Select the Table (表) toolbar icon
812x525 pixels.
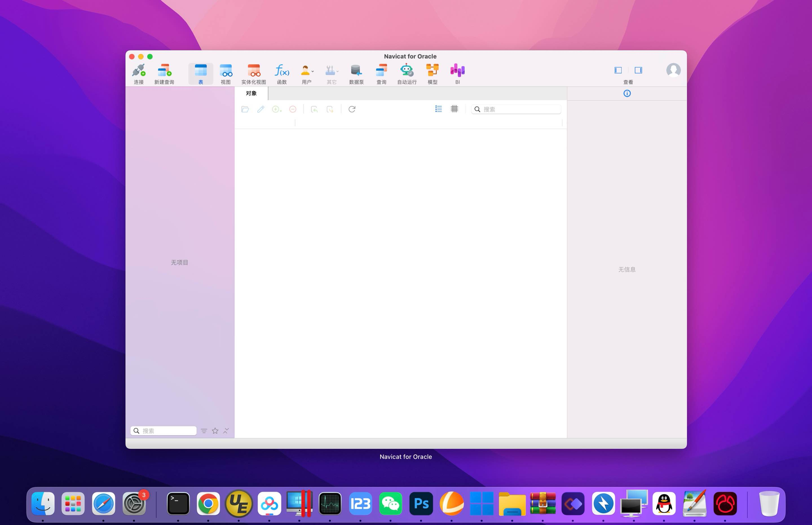(200, 70)
